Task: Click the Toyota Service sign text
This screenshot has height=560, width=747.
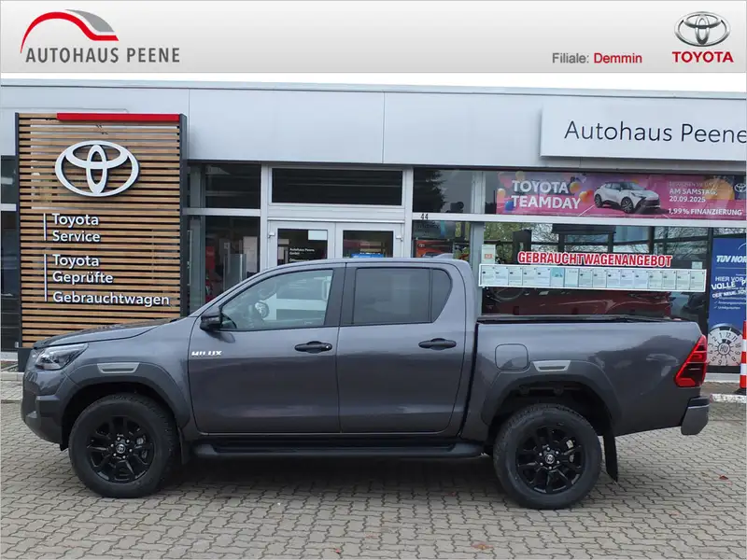Action: [x=76, y=228]
